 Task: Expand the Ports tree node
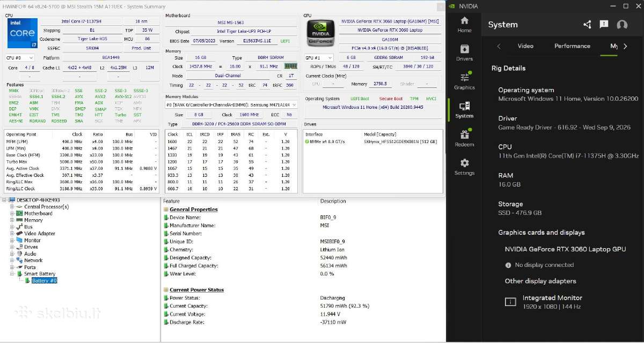12,267
